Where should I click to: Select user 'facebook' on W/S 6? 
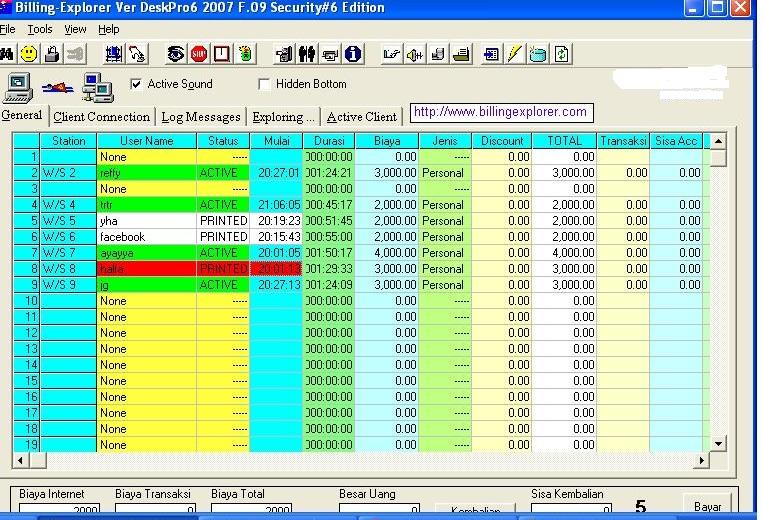coord(146,237)
